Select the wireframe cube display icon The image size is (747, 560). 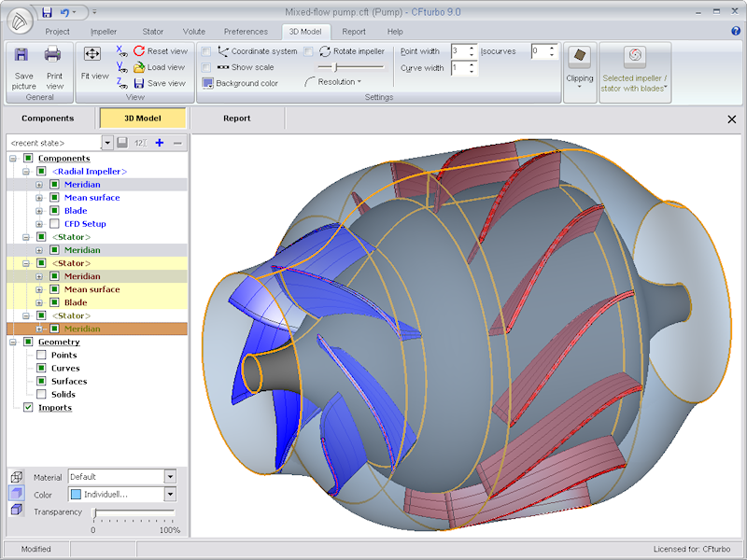(17, 476)
